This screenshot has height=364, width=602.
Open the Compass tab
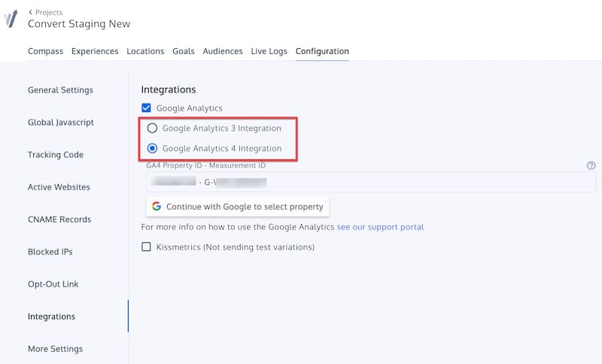point(45,51)
